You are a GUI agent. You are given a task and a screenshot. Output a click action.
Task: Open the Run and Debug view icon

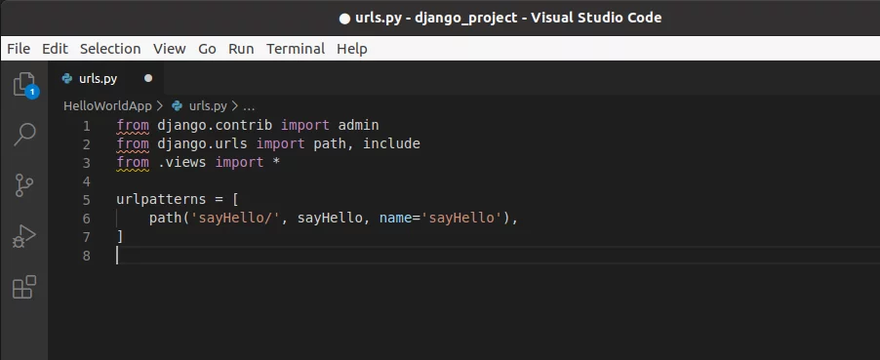[x=24, y=236]
